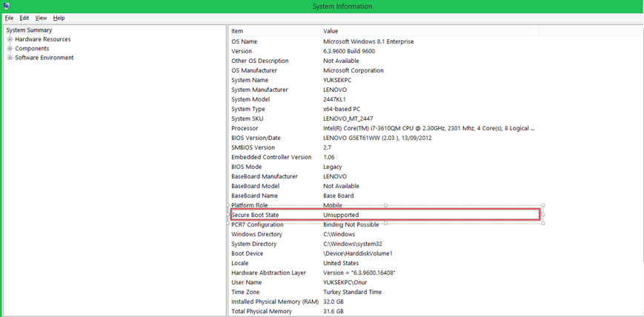
Task: Click the Base Board value
Action: click(x=338, y=196)
